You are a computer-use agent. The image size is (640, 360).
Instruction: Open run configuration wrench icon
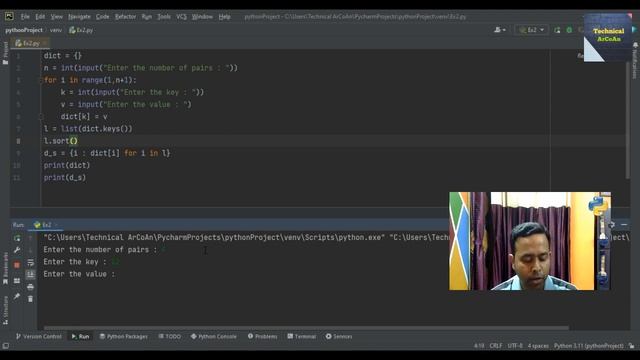(17, 250)
